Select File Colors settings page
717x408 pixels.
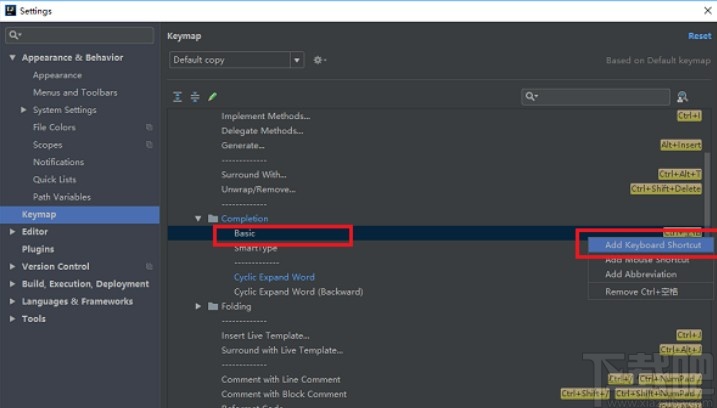[x=54, y=127]
